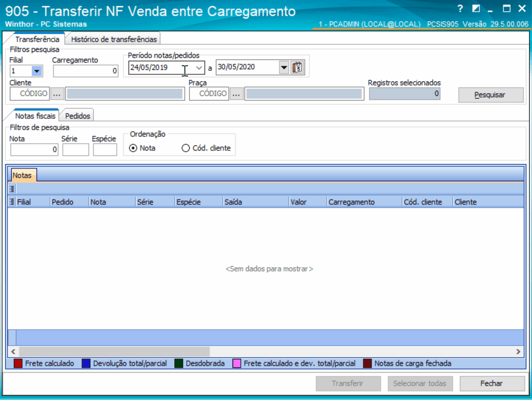Click the horizontal scrollbar thumb

(114, 352)
